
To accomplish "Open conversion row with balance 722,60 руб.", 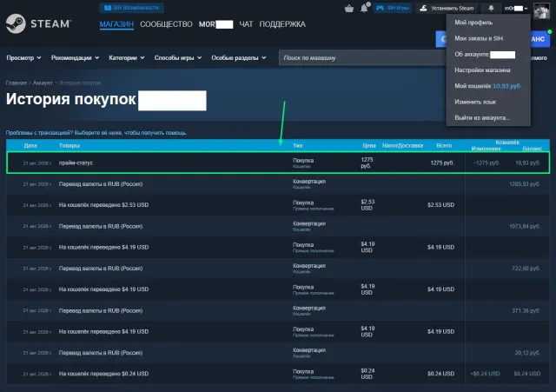I will coord(278,269).
